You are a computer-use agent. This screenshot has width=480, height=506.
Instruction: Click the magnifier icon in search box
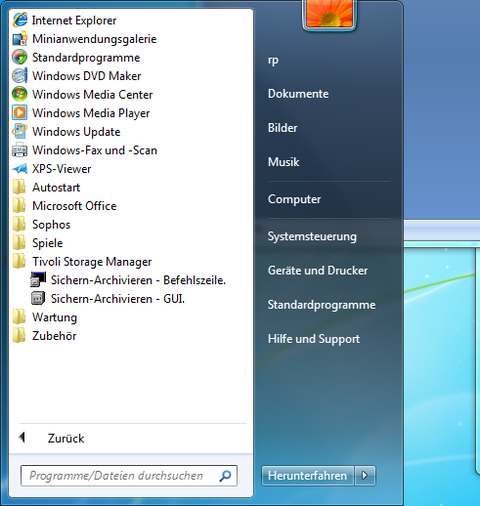[225, 476]
